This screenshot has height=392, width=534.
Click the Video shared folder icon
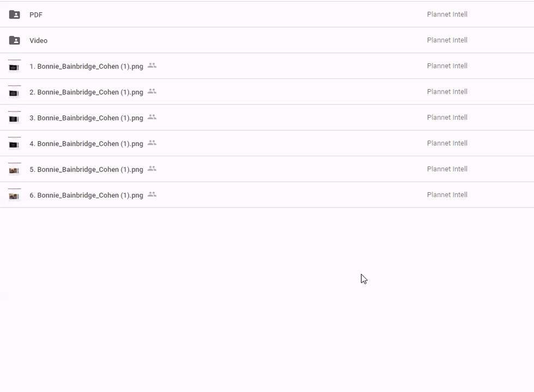[x=15, y=40]
